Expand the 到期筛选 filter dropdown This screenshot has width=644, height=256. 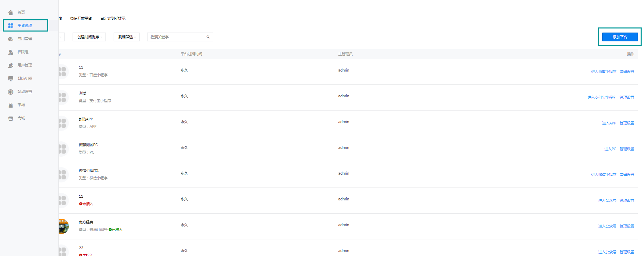click(126, 37)
